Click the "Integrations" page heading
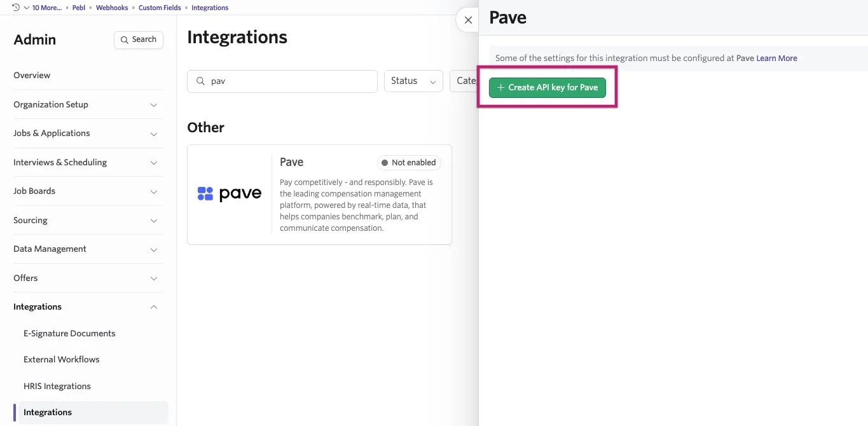 pos(237,37)
